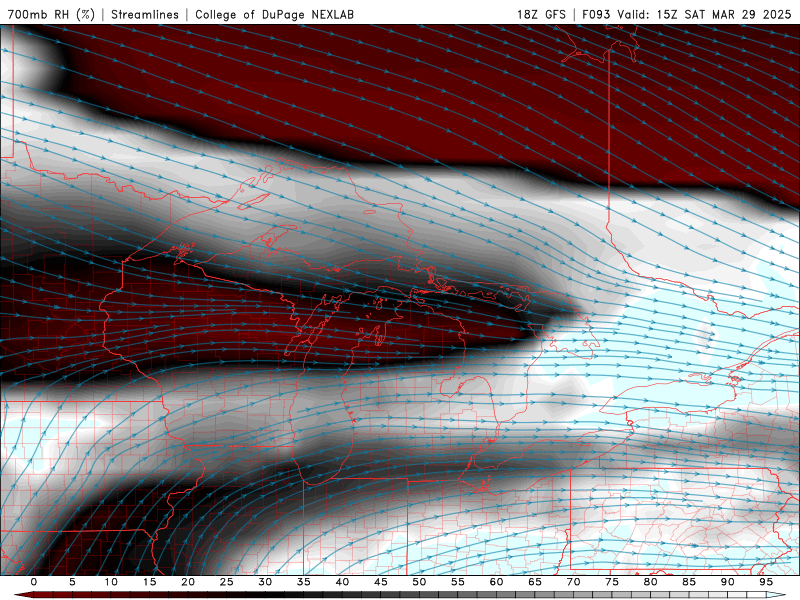800x600 pixels.
Task: Click the '60' value on the color scale
Action: tap(496, 582)
